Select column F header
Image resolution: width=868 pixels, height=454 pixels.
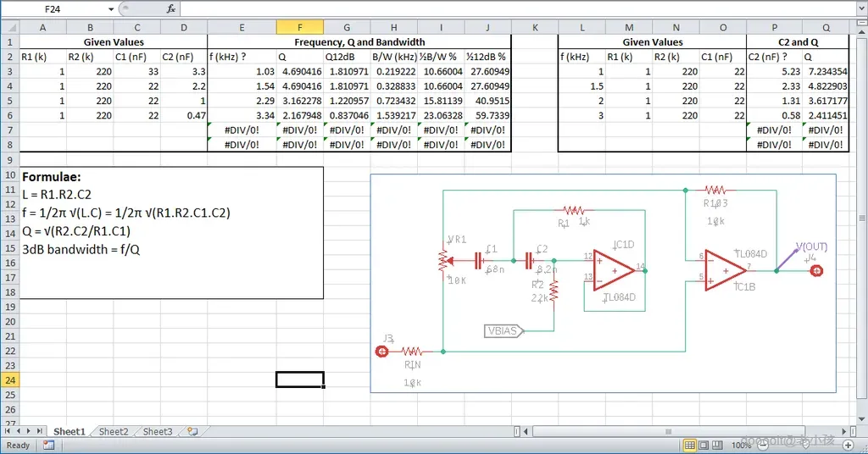299,27
